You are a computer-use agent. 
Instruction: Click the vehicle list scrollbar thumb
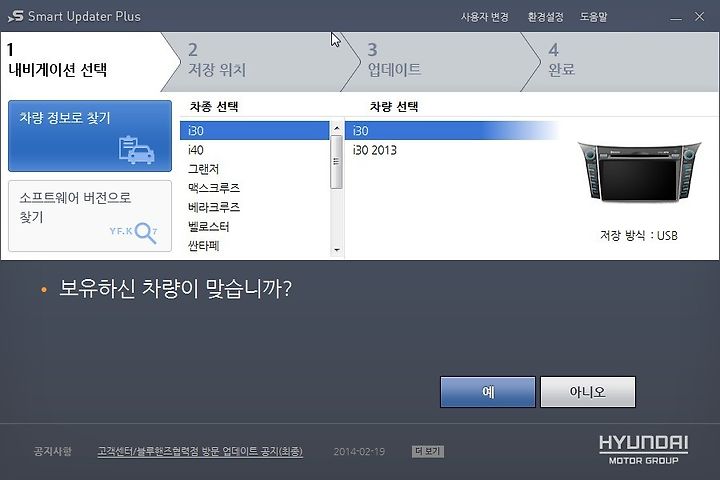337,162
